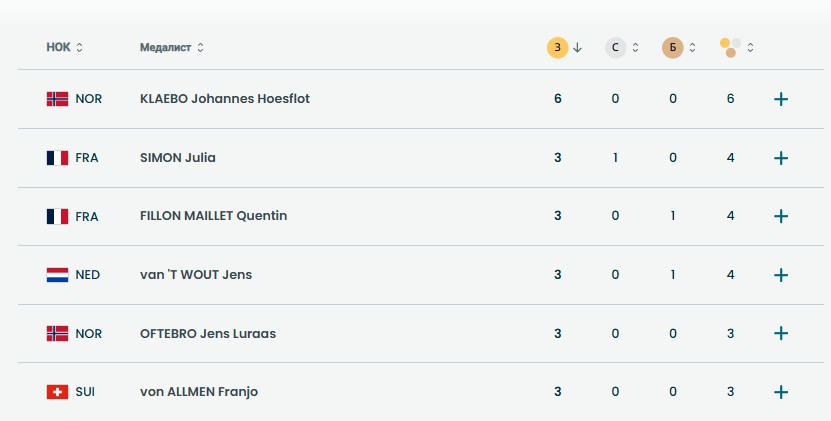Image resolution: width=831 pixels, height=421 pixels.
Task: Expand van 'T WOUT Jens row
Action: [x=781, y=275]
